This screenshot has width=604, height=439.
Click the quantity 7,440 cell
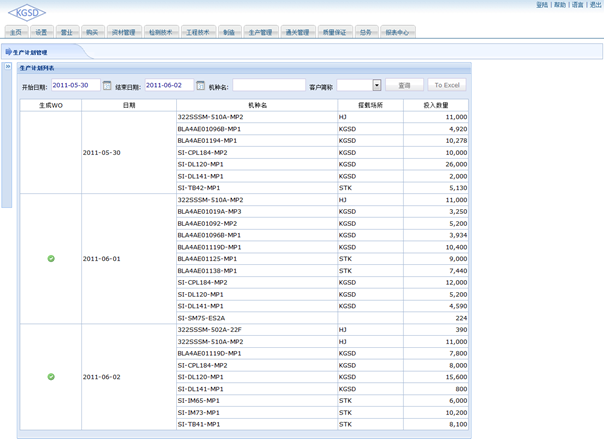click(436, 271)
